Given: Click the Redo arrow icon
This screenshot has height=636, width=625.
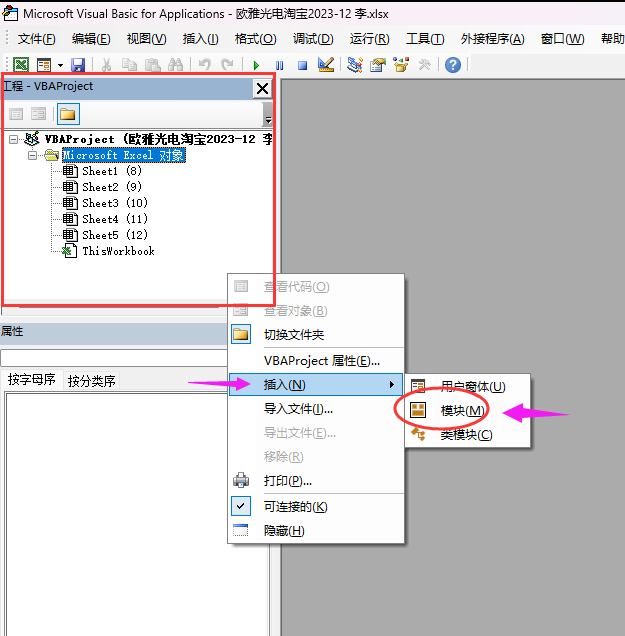Looking at the screenshot, I should pos(227,64).
